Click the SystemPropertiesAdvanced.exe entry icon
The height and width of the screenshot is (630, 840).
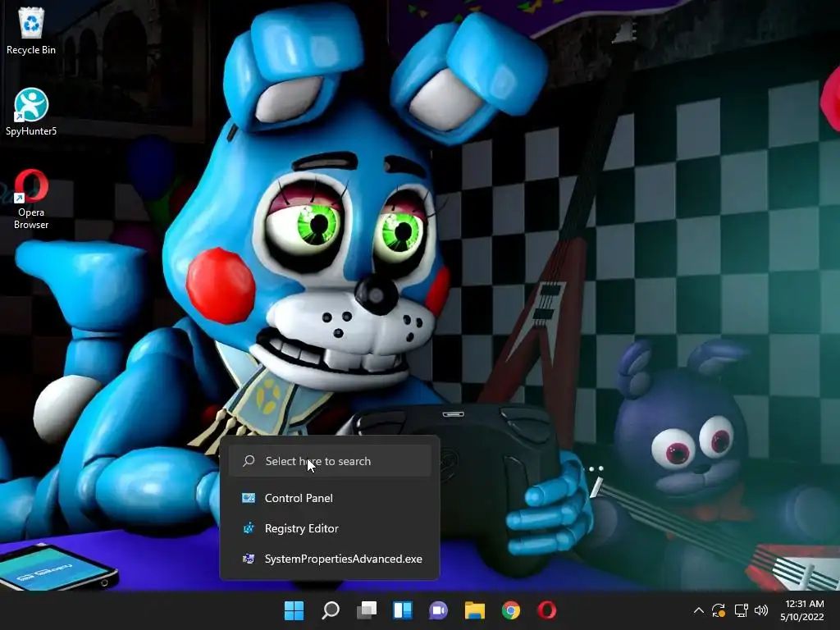pos(249,559)
